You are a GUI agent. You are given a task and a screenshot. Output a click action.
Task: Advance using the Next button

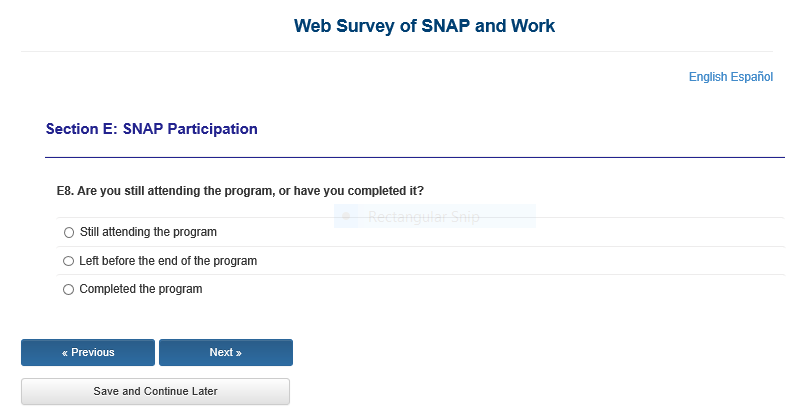[x=225, y=352]
